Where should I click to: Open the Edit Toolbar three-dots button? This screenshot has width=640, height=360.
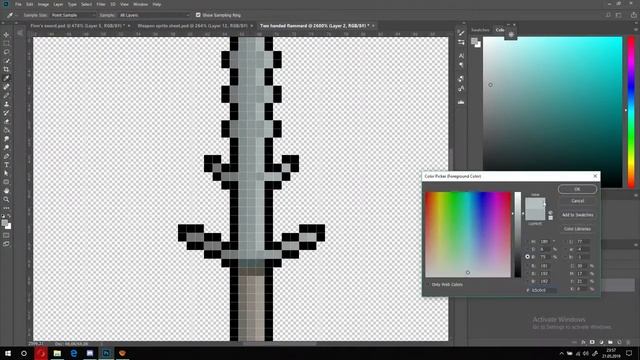click(6, 208)
